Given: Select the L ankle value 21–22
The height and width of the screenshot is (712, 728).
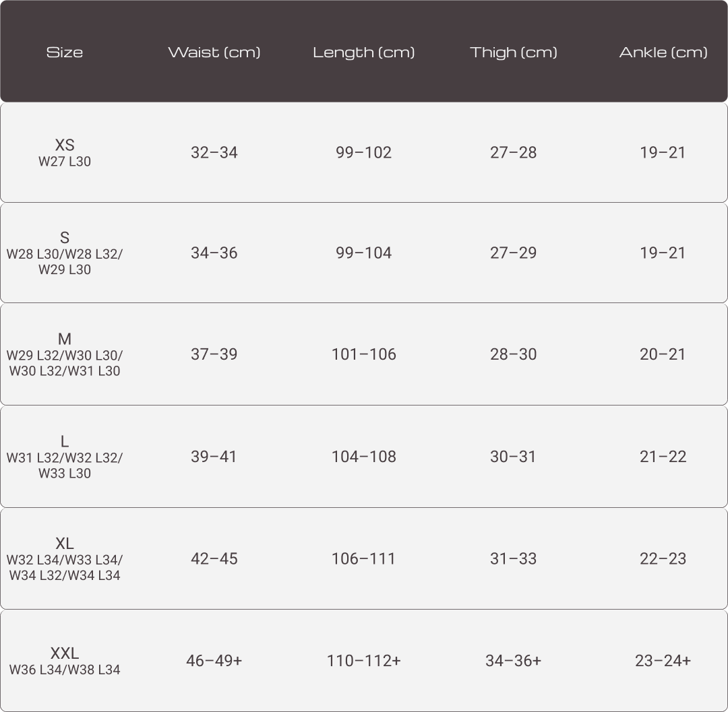Looking at the screenshot, I should coord(663,457).
